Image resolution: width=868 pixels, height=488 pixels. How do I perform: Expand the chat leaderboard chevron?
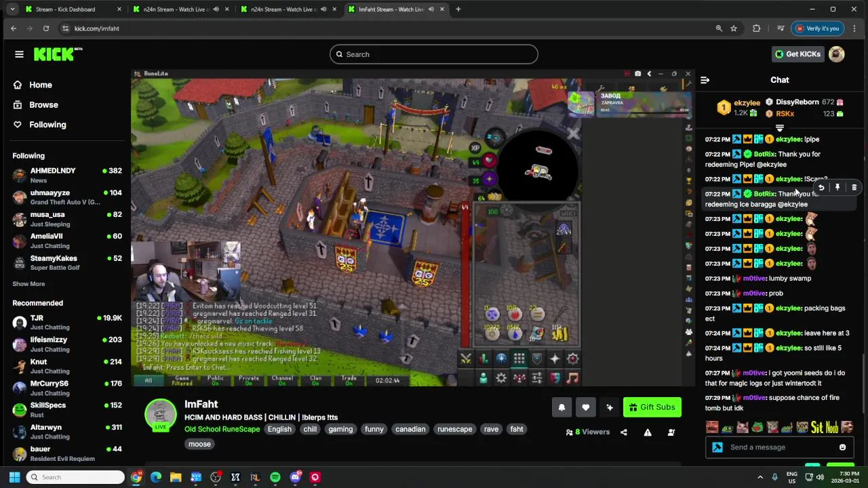point(780,128)
